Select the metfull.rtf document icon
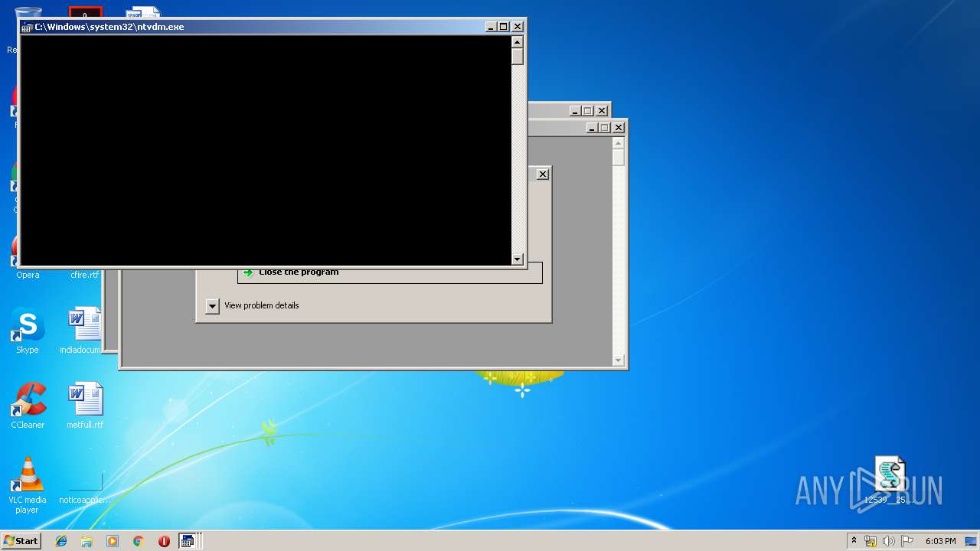Viewport: 980px width, 551px height. (x=85, y=406)
